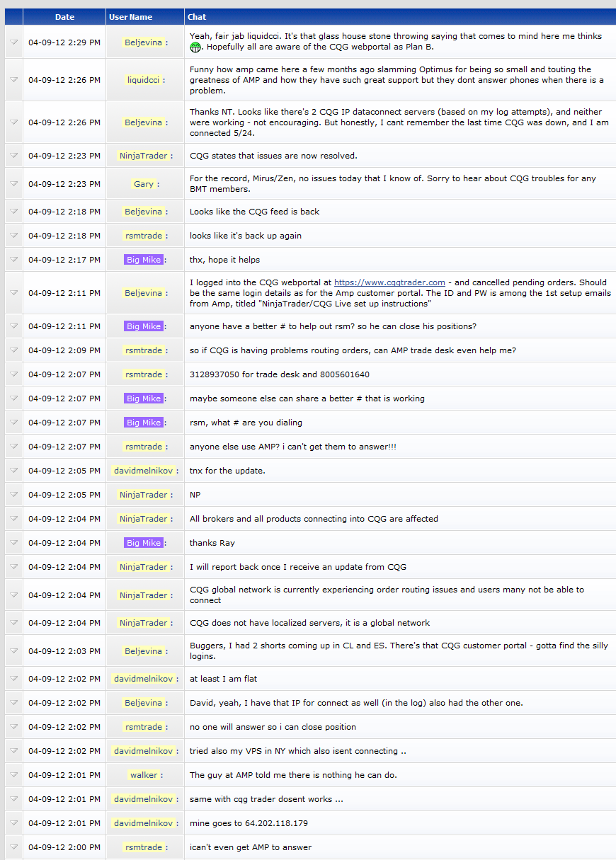Click the green smiley emoticon in Beljevina's top message
This screenshot has height=860, width=616.
195,47
